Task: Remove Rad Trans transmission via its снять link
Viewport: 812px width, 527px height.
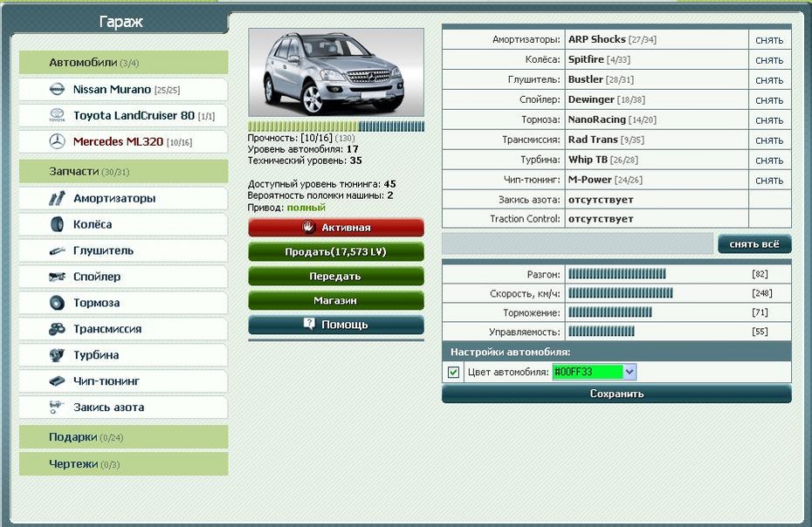Action: (x=769, y=140)
